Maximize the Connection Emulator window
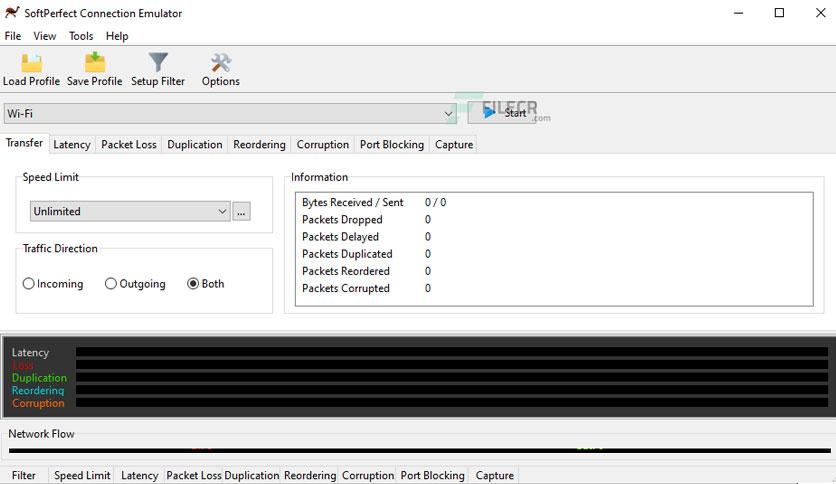 click(779, 13)
